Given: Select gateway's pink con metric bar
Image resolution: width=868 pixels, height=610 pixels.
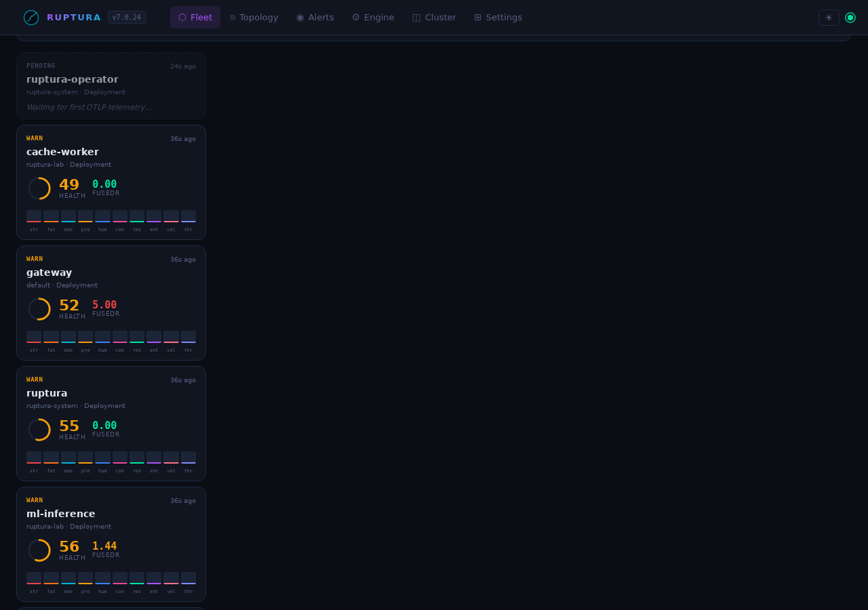Looking at the screenshot, I should click(120, 337).
